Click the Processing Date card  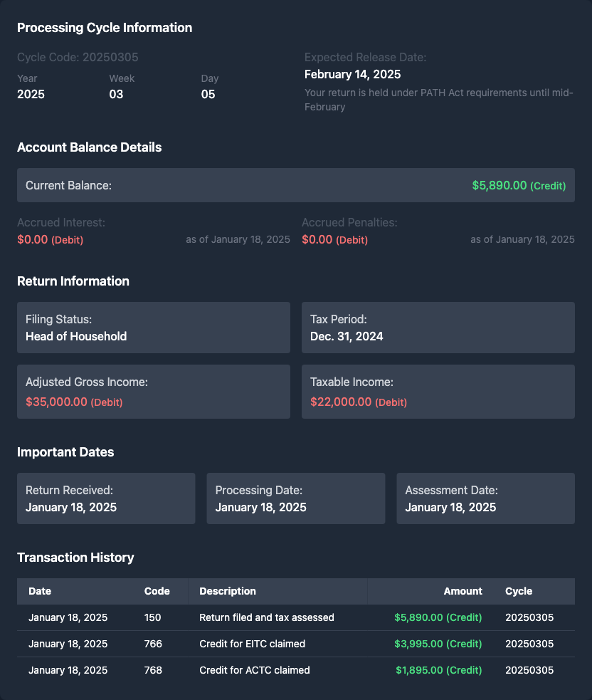click(x=296, y=498)
